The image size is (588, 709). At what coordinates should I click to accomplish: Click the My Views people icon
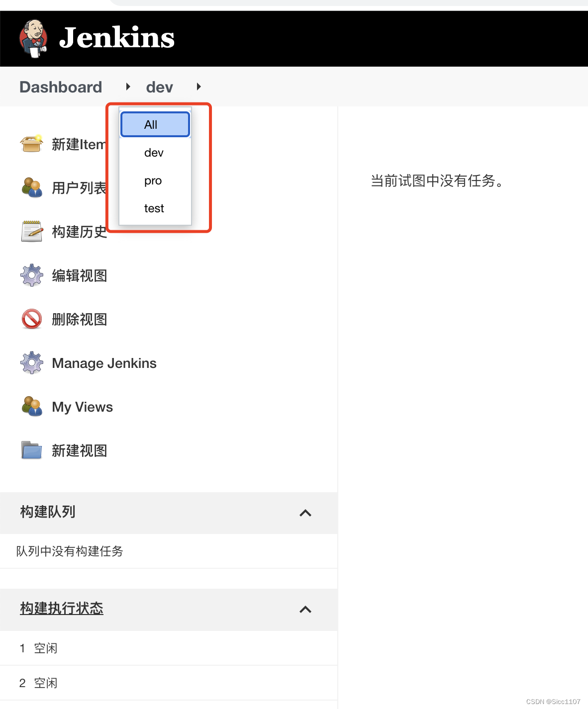[32, 406]
